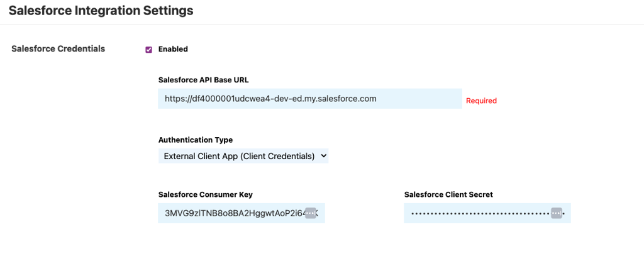
Task: Click the Authentication Type label
Action: tap(196, 140)
